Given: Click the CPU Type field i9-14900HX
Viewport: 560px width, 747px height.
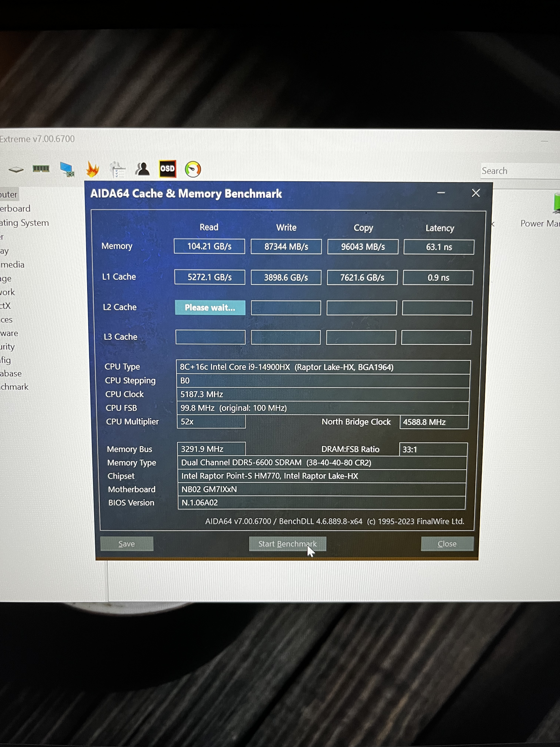Looking at the screenshot, I should coord(323,367).
